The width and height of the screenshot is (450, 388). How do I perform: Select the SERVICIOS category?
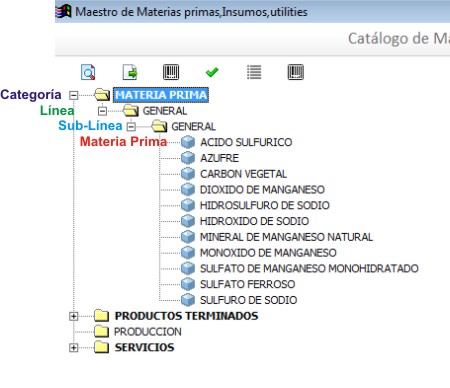tap(144, 347)
